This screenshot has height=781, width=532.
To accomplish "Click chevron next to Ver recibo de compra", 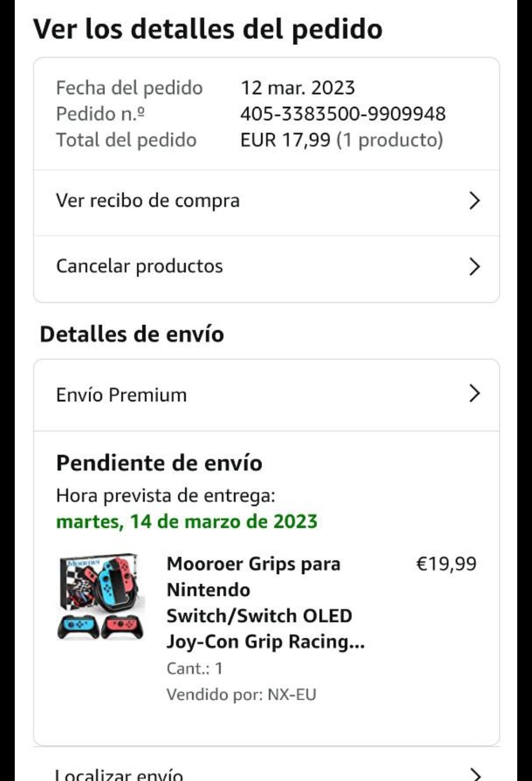I will pyautogui.click(x=474, y=200).
